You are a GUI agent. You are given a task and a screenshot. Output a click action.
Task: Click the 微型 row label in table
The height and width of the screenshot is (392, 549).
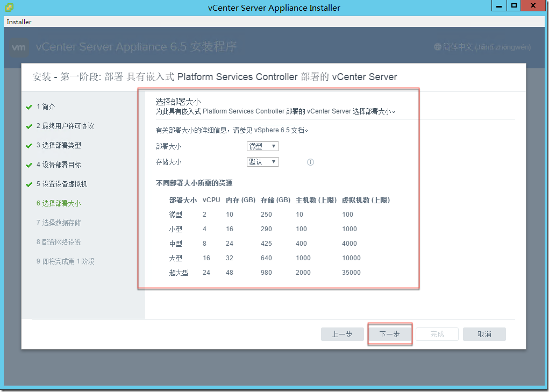pyautogui.click(x=176, y=215)
